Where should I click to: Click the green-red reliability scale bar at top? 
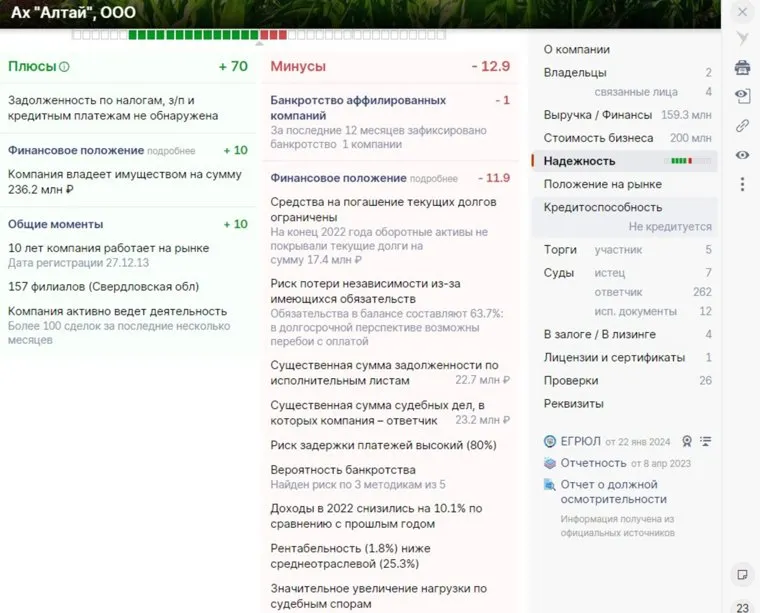(x=180, y=35)
